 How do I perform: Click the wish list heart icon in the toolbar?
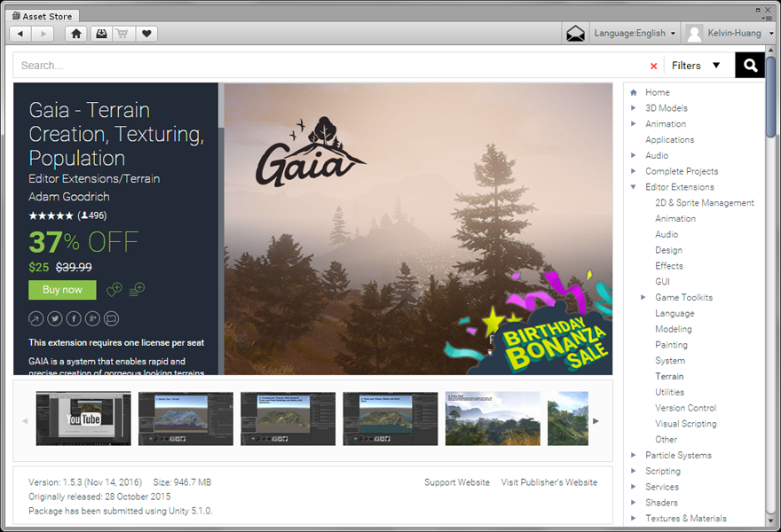[147, 34]
